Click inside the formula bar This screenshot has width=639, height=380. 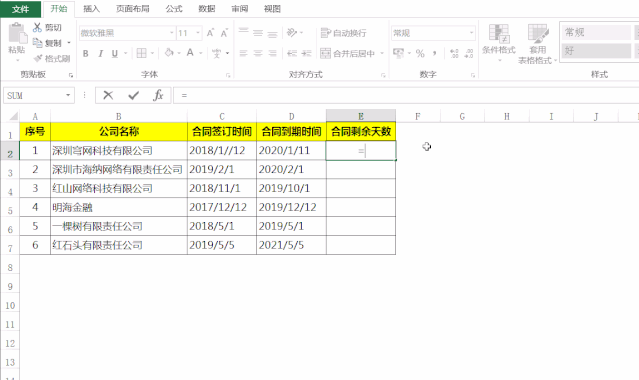pos(406,95)
